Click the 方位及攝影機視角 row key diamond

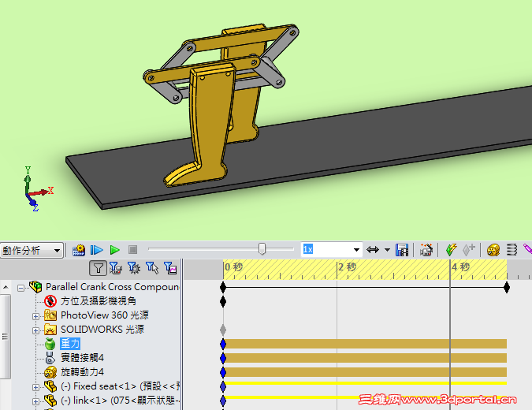click(223, 301)
